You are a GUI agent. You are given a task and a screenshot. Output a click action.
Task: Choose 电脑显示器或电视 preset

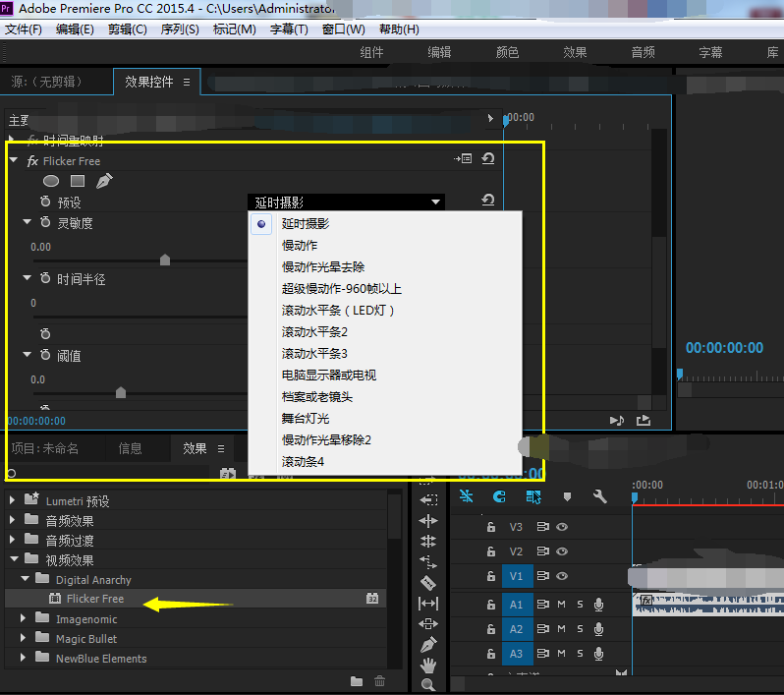pos(328,375)
